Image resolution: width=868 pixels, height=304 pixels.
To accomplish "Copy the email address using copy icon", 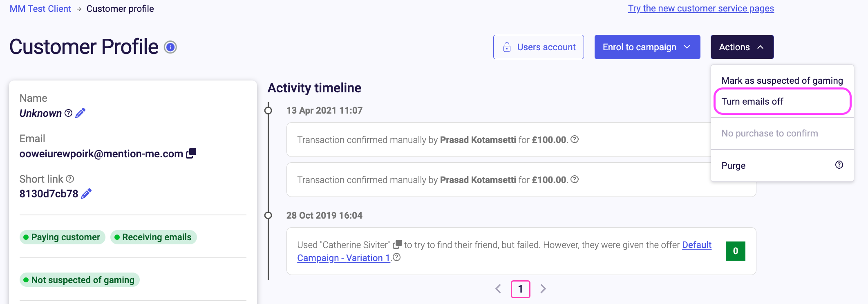I will click(191, 153).
